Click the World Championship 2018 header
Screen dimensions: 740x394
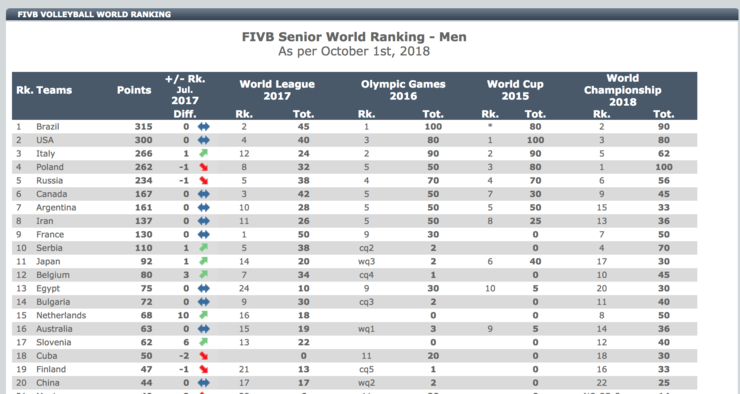(x=622, y=90)
